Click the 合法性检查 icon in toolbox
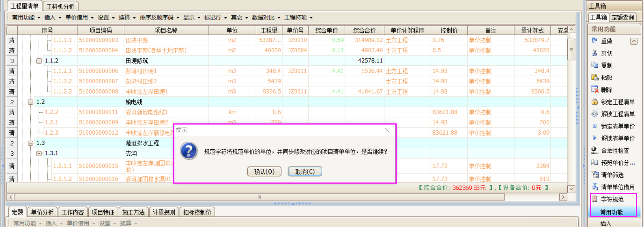The width and height of the screenshot is (644, 227). click(x=595, y=150)
